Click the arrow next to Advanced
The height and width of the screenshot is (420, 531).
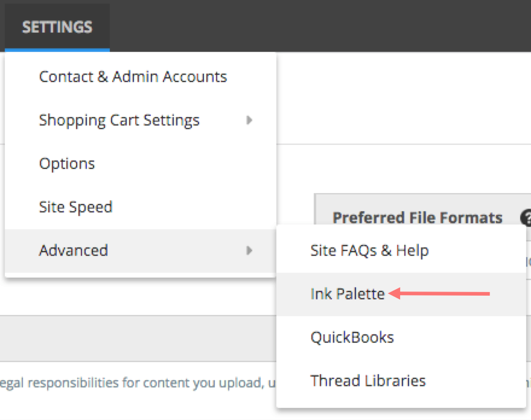[x=249, y=250]
